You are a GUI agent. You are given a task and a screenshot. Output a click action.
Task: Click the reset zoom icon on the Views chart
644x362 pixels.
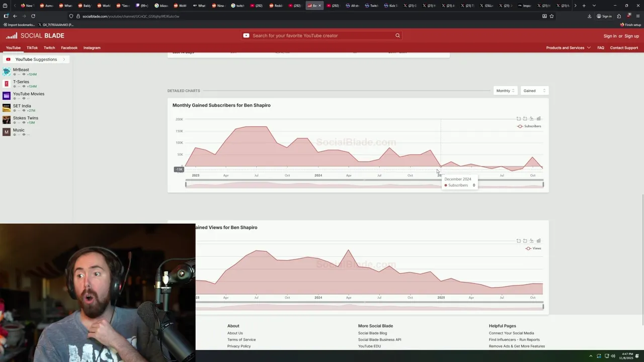tap(525, 241)
